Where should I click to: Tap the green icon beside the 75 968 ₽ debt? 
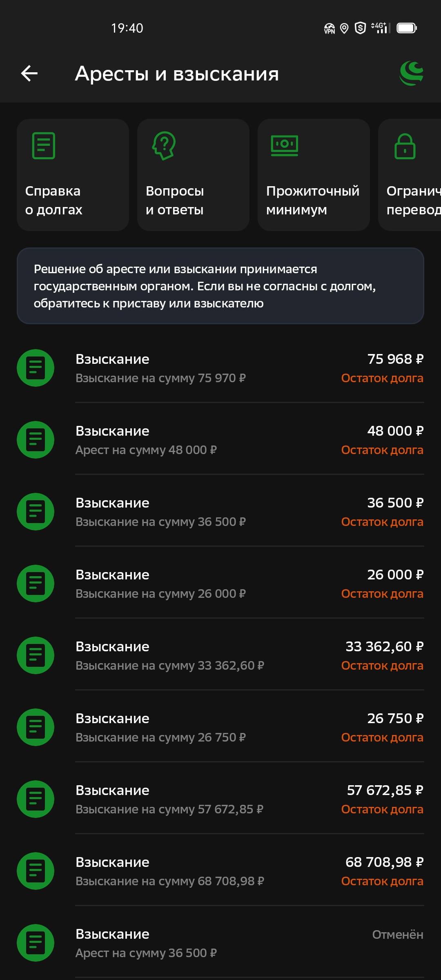coord(36,368)
